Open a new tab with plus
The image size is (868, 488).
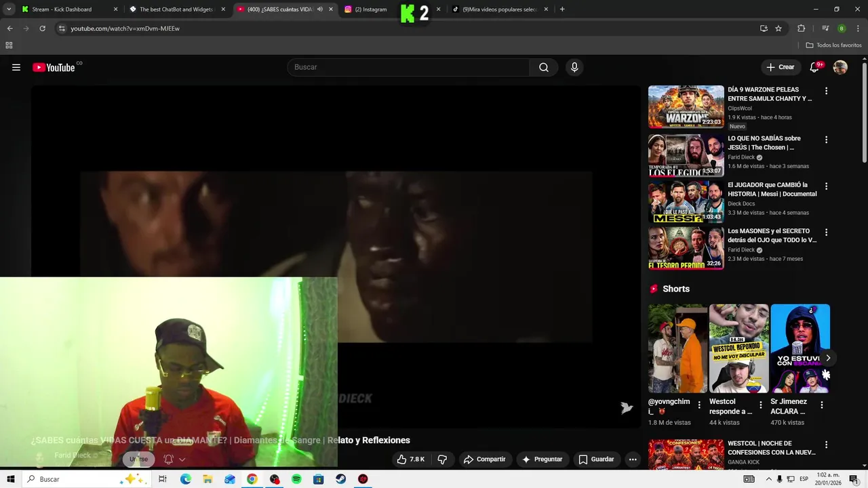[562, 9]
